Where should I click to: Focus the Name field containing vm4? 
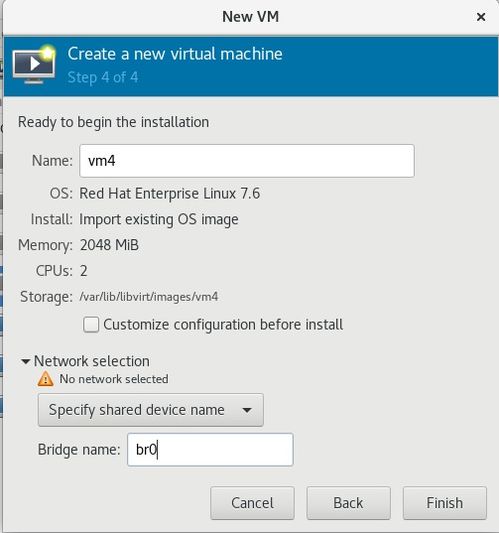(x=247, y=161)
